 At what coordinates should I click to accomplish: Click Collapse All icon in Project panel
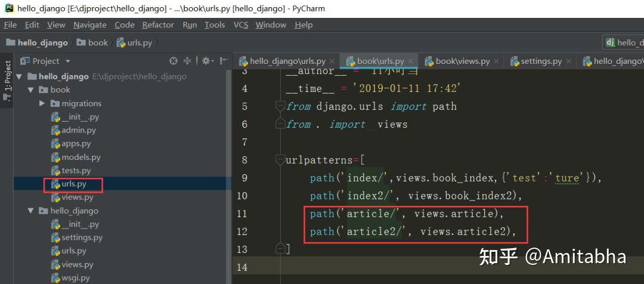click(x=187, y=61)
